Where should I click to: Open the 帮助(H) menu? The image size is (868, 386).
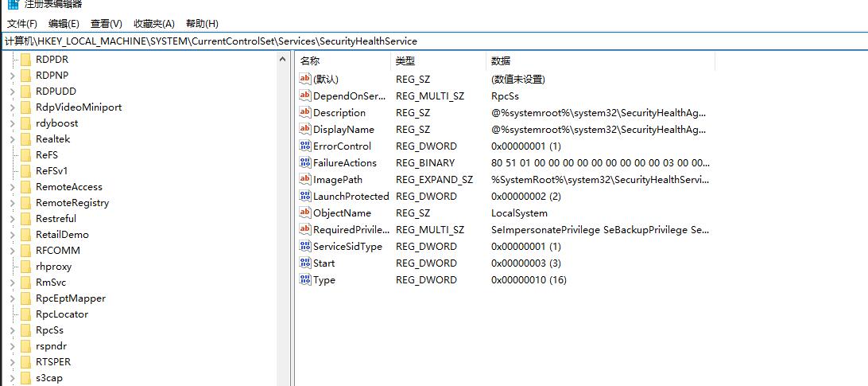click(x=202, y=23)
